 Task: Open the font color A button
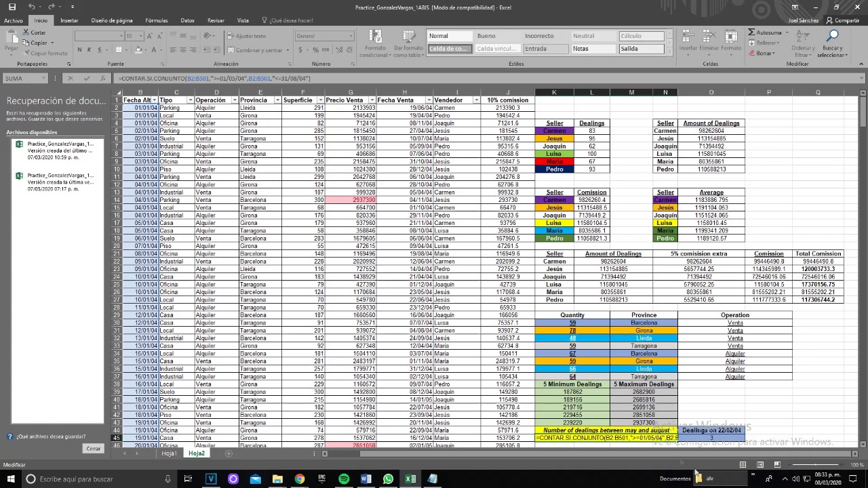click(x=153, y=50)
